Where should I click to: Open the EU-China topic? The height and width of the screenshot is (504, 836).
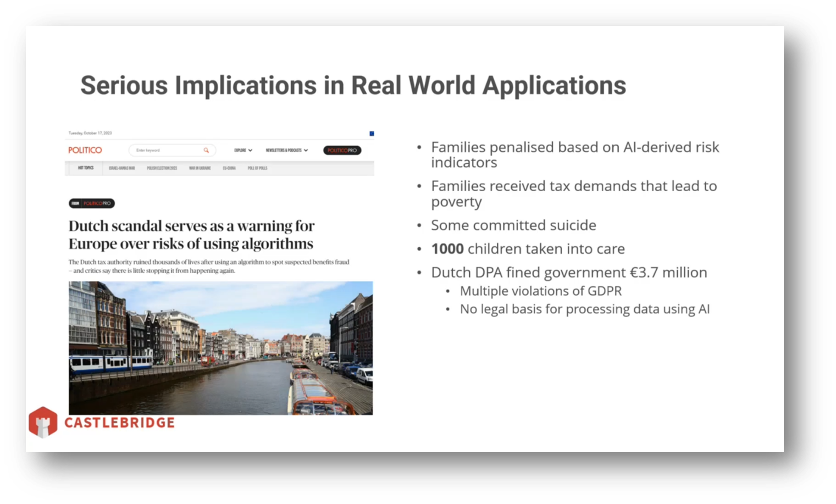pyautogui.click(x=229, y=168)
